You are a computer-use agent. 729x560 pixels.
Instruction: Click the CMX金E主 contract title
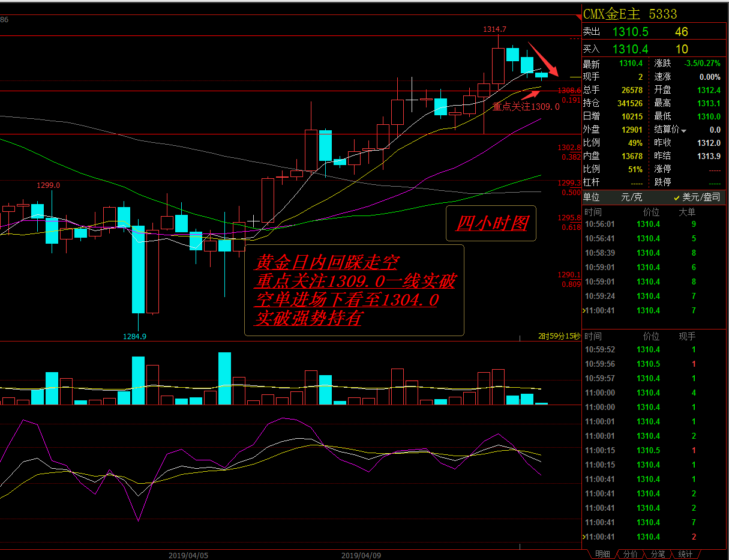(612, 14)
